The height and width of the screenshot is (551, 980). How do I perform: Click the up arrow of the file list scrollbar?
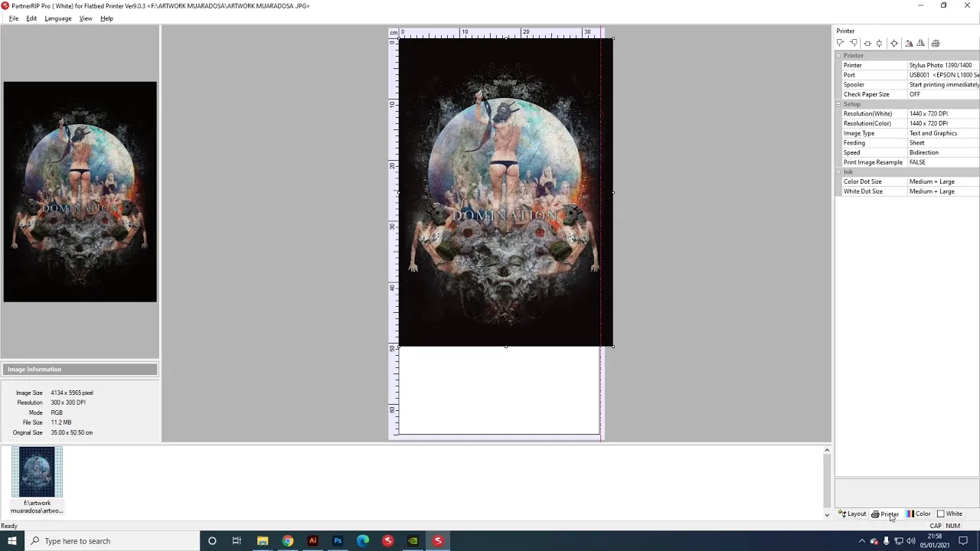point(827,451)
